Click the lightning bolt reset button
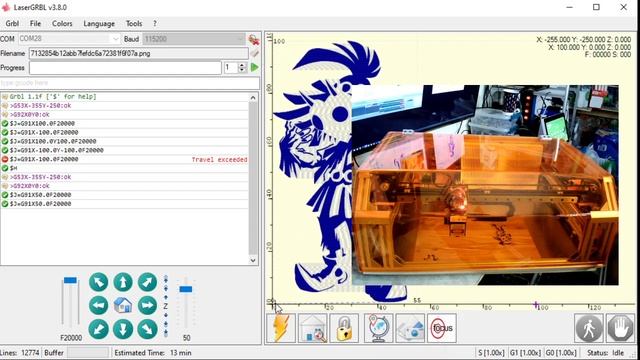The width and height of the screenshot is (640, 360). coord(281,328)
